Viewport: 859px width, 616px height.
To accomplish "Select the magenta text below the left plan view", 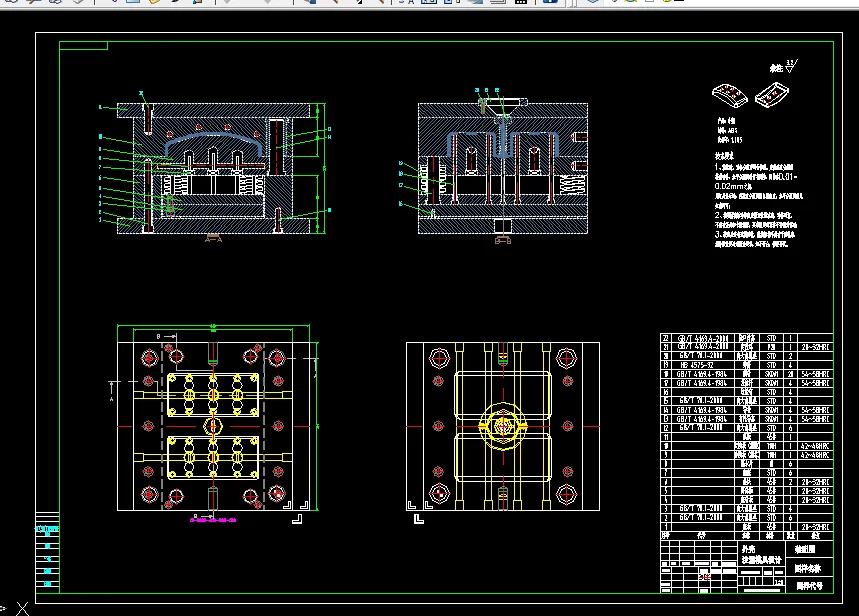I will click(213, 520).
